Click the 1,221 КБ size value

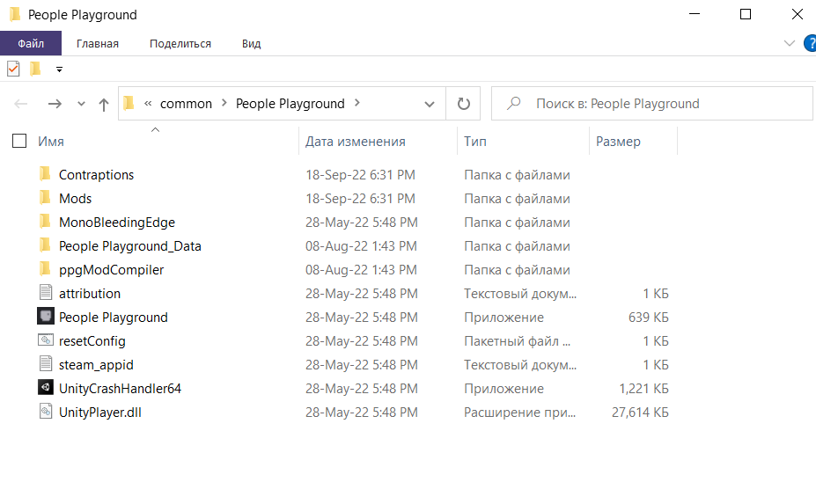click(x=643, y=389)
